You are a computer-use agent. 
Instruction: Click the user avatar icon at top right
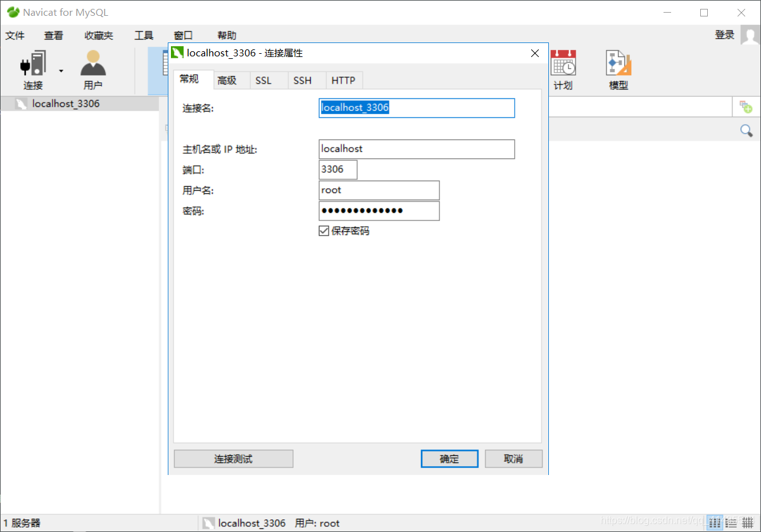click(x=750, y=35)
